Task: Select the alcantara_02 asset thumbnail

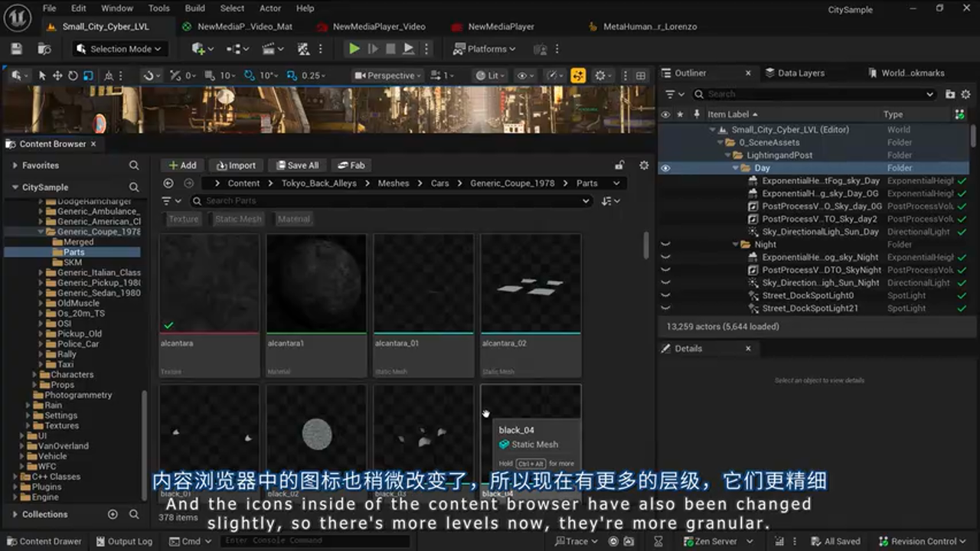Action: click(531, 283)
